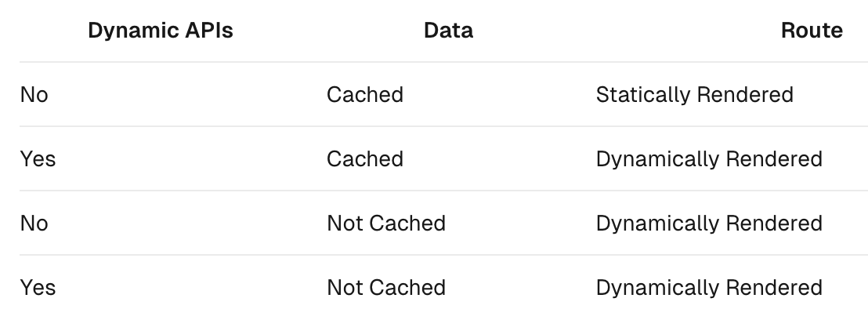This screenshot has height=320, width=868.
Task: Select the Cached cell beside Dynamically Rendered
Action: (x=365, y=159)
